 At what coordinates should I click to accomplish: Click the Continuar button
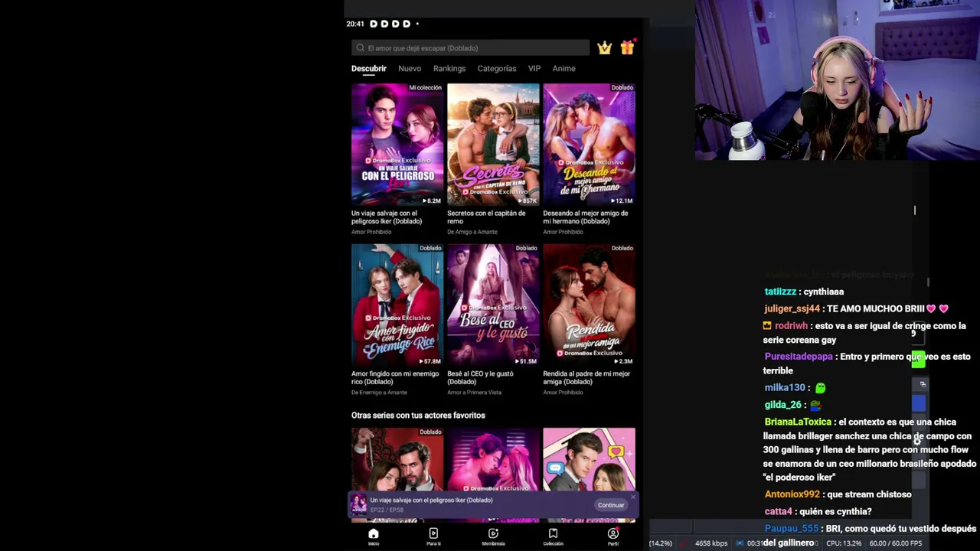(x=611, y=505)
